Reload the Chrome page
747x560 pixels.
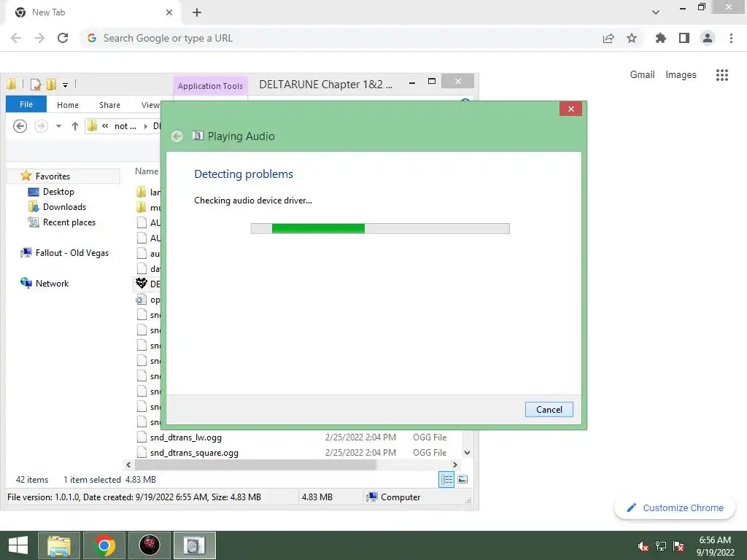coord(63,38)
